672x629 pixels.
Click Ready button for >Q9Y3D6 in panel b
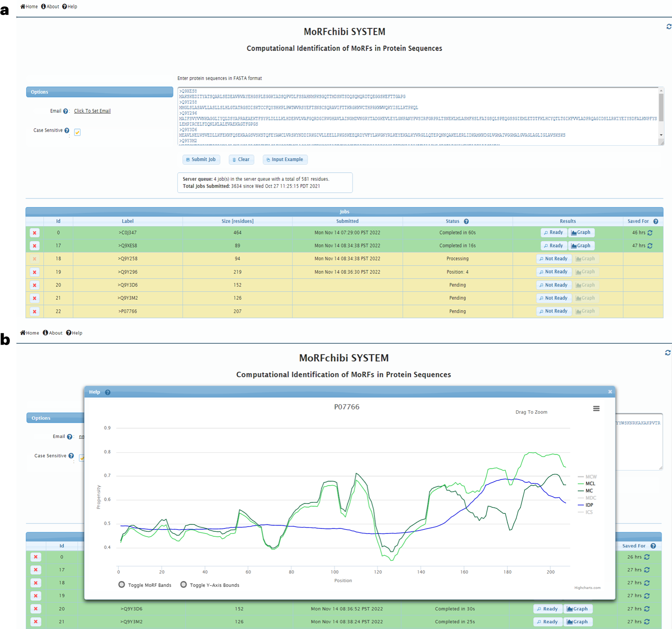point(548,609)
